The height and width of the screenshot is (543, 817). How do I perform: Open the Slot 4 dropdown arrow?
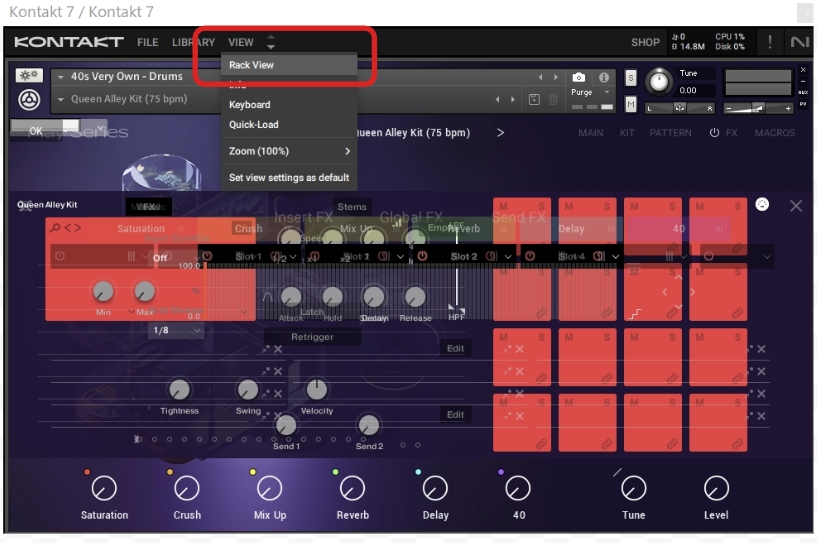[615, 256]
